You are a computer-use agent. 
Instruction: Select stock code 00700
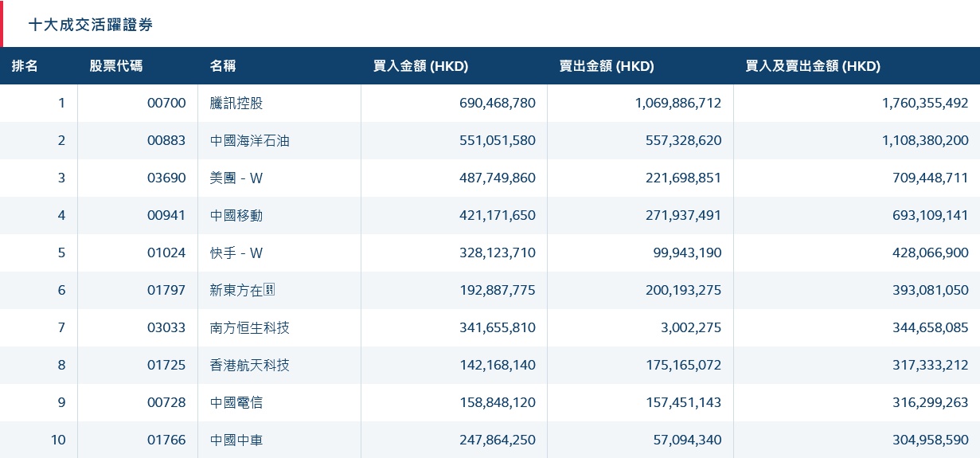(166, 103)
